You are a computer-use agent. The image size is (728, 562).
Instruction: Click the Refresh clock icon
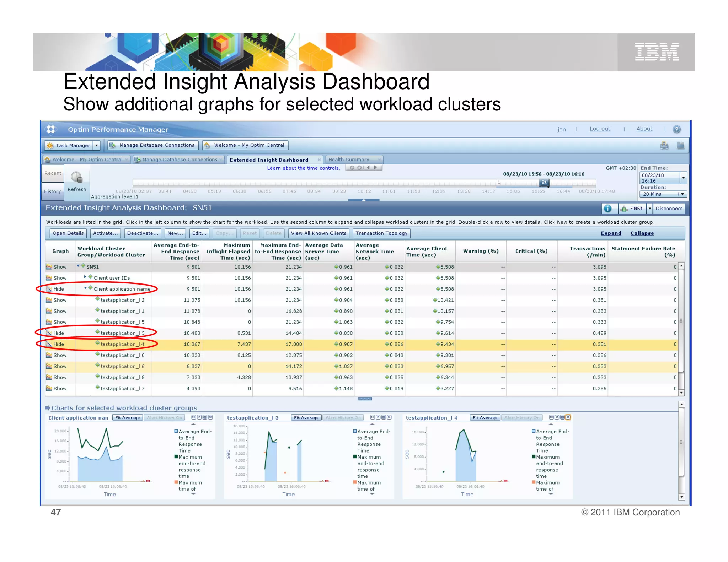(76, 177)
